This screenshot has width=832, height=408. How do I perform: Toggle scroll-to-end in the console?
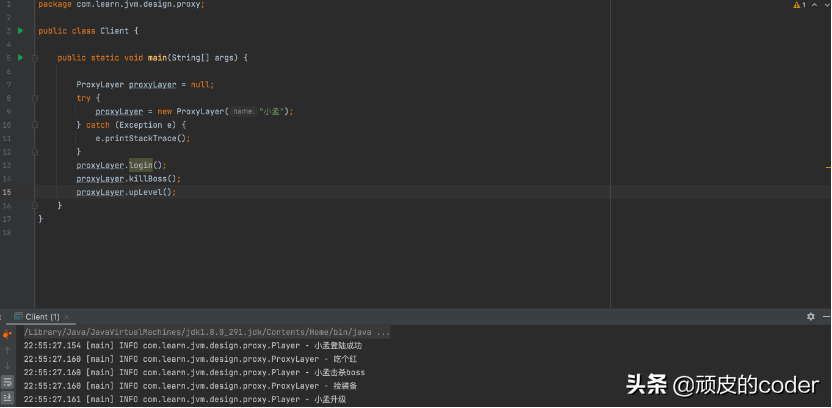(7, 397)
